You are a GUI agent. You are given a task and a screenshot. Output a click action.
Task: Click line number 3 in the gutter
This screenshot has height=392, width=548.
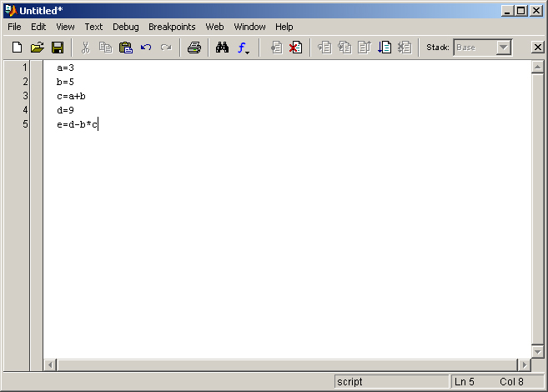[x=25, y=95]
